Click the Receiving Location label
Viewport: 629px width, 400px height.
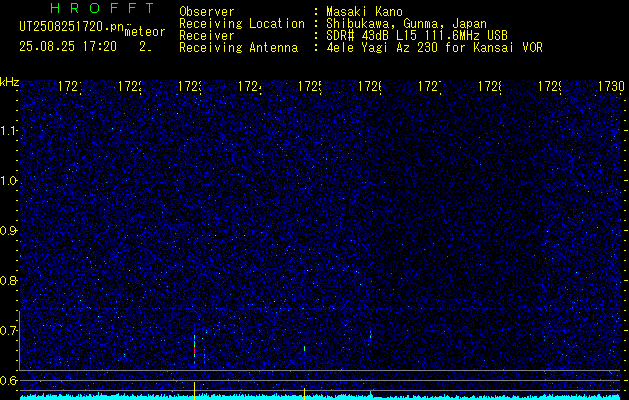pyautogui.click(x=242, y=24)
